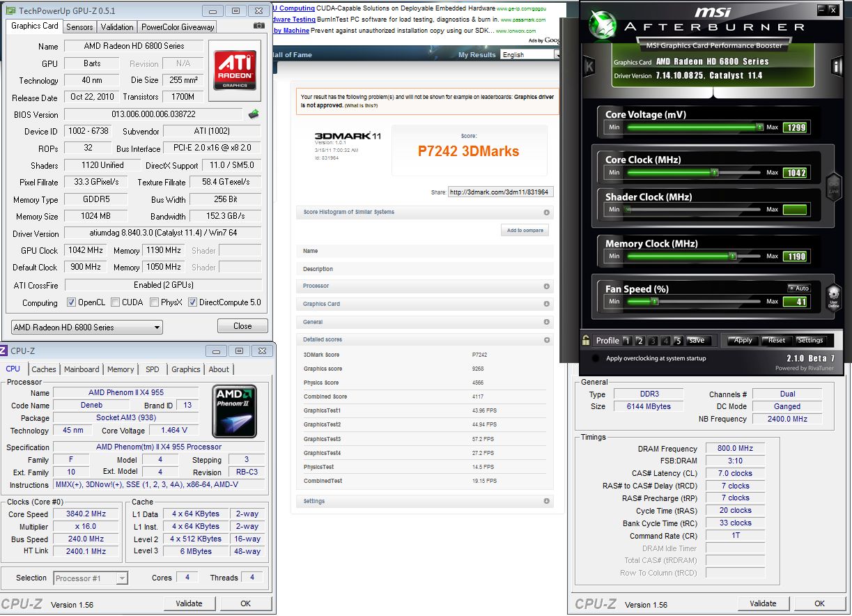
Task: Switch to the Caches tab in CPU-Z
Action: pyautogui.click(x=44, y=369)
